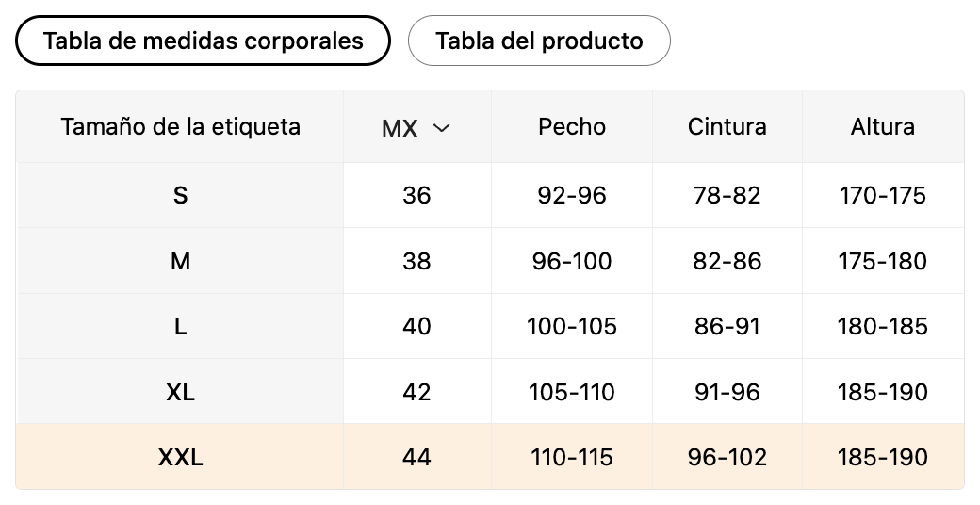
Task: Click the chevron arrow next to MX
Action: [x=441, y=128]
